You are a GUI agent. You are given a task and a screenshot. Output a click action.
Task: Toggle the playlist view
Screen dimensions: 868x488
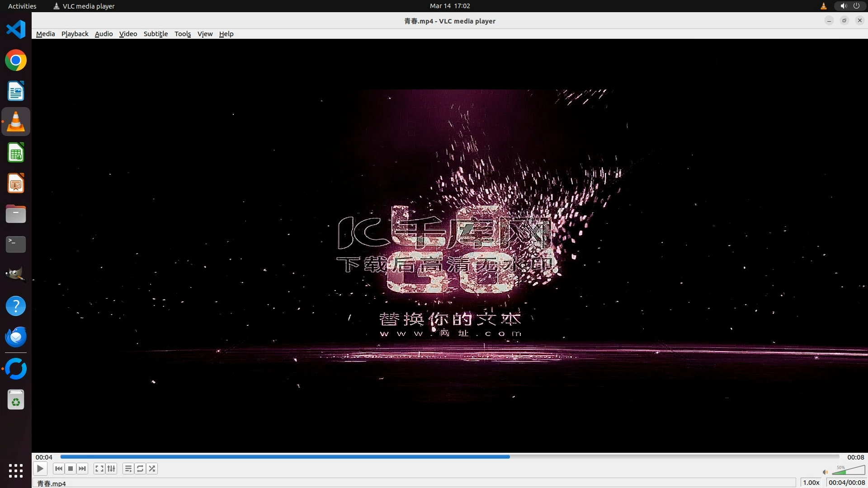[x=128, y=469]
